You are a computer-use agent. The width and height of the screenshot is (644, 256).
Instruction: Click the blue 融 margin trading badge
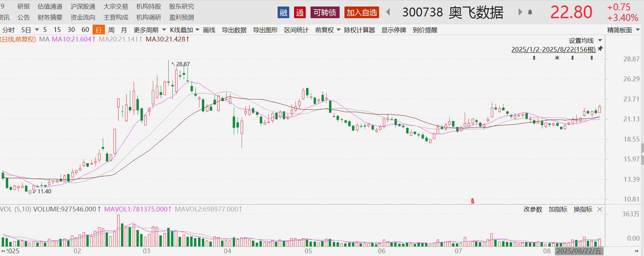point(283,13)
